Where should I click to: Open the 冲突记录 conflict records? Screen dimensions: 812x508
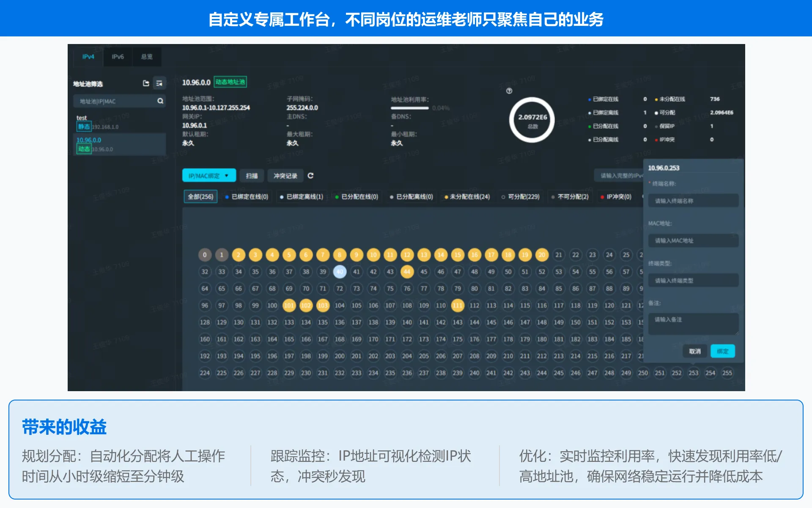tap(285, 176)
